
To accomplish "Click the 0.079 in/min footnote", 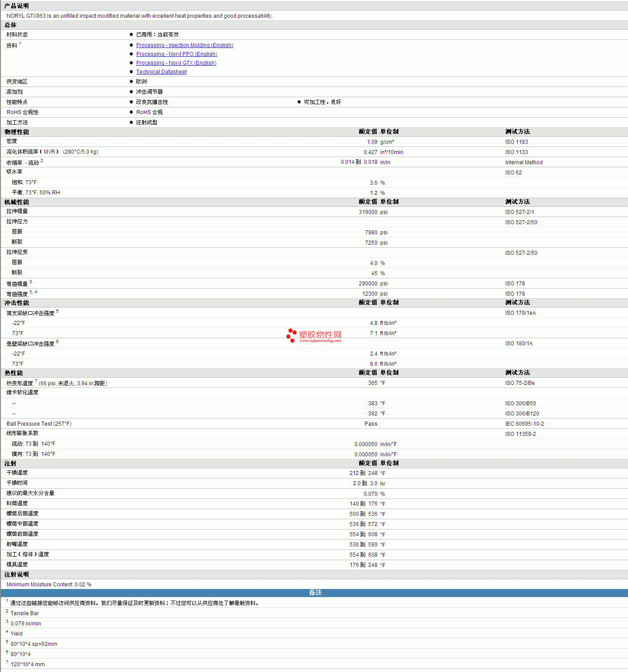I will (26, 624).
